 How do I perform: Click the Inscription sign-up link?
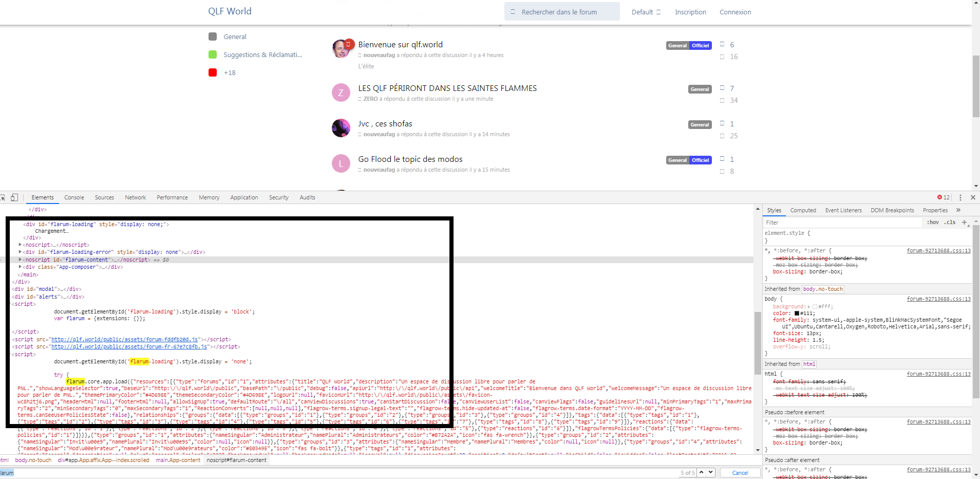tap(690, 12)
